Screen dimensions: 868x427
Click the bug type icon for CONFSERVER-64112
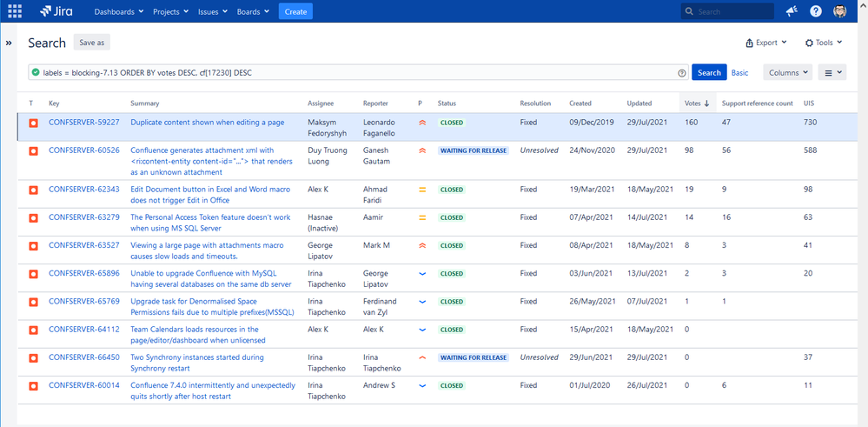[x=33, y=330]
